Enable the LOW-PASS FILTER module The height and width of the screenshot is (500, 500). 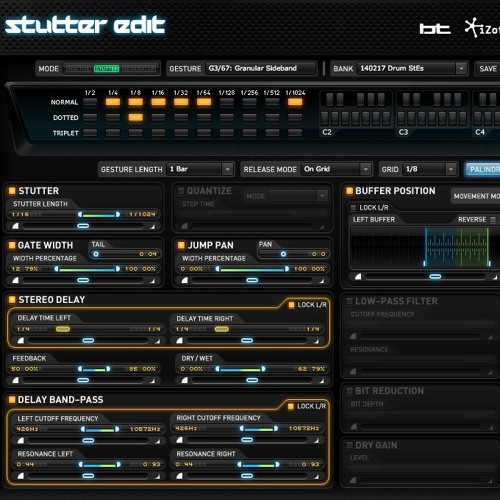349,301
